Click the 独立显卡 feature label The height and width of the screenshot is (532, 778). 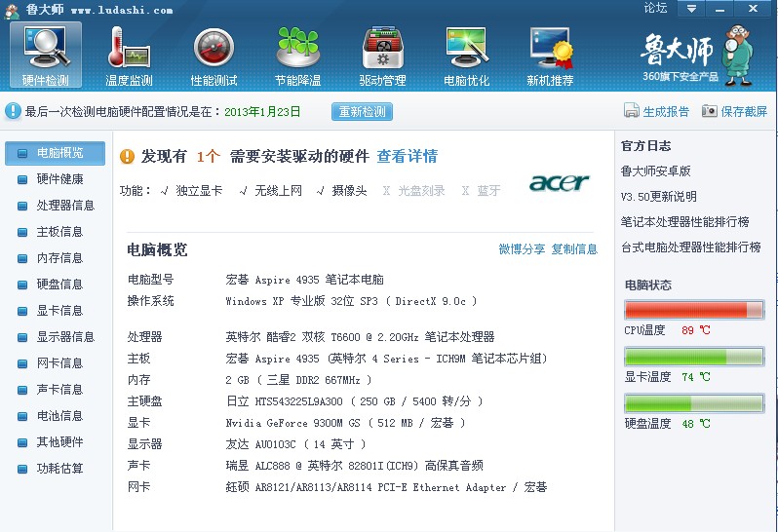tap(199, 190)
